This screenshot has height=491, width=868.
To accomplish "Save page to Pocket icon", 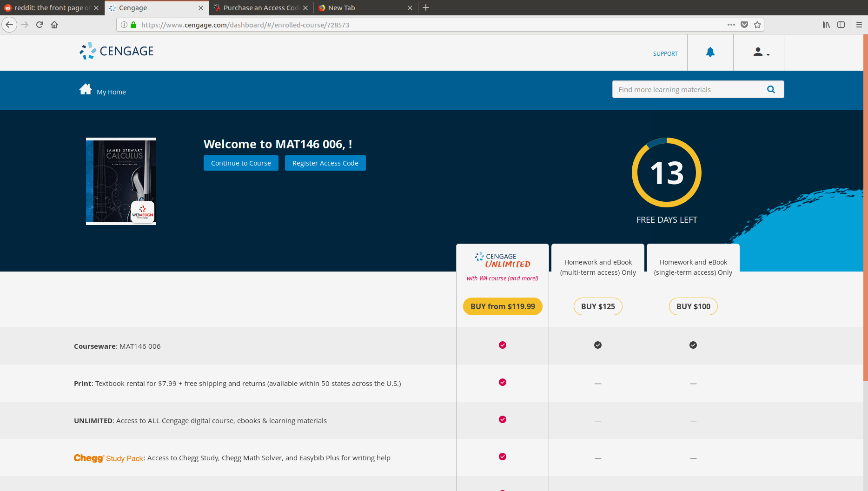I will click(x=744, y=25).
